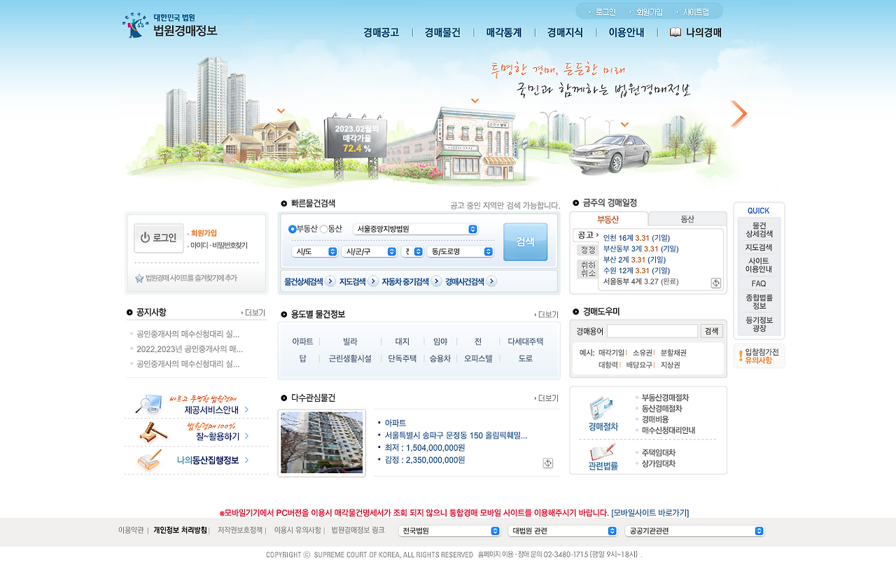Click the currency icon under 다수관심물건 details

point(548,463)
